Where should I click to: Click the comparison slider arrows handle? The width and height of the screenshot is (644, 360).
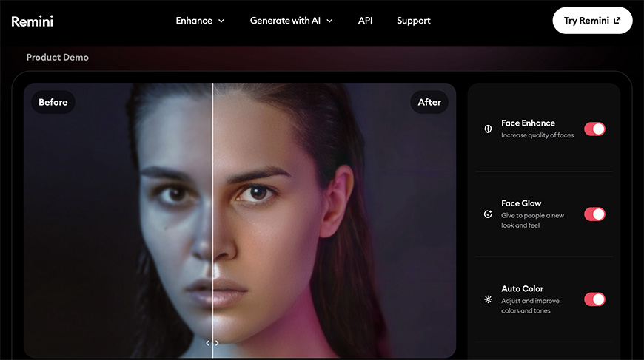click(x=212, y=343)
